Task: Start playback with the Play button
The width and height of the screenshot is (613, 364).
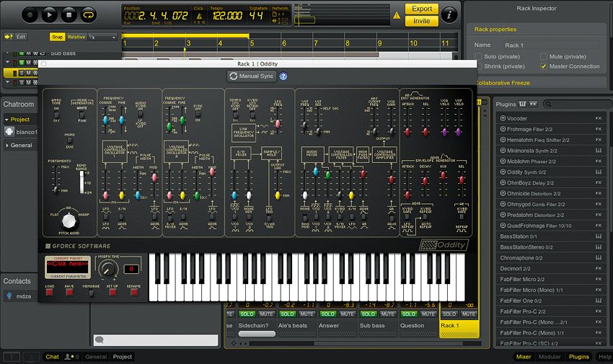Action: pyautogui.click(x=49, y=15)
